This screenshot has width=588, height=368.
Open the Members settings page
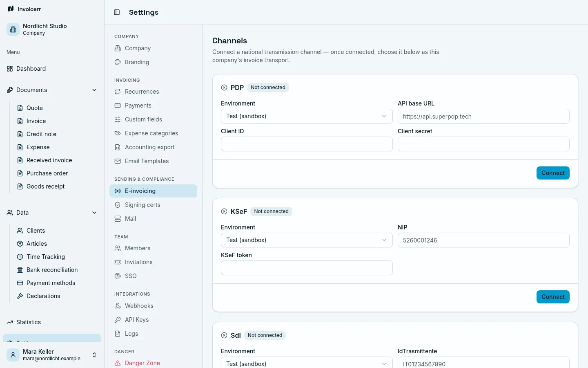point(153,248)
